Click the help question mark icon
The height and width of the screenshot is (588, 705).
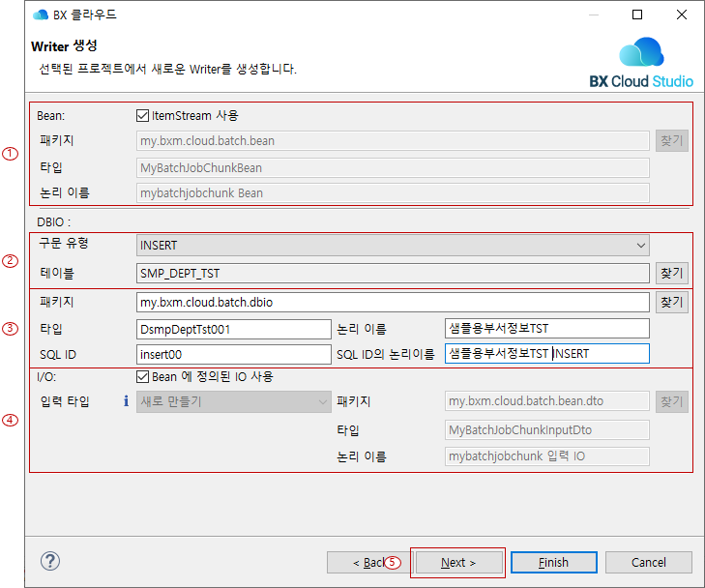coord(51,562)
